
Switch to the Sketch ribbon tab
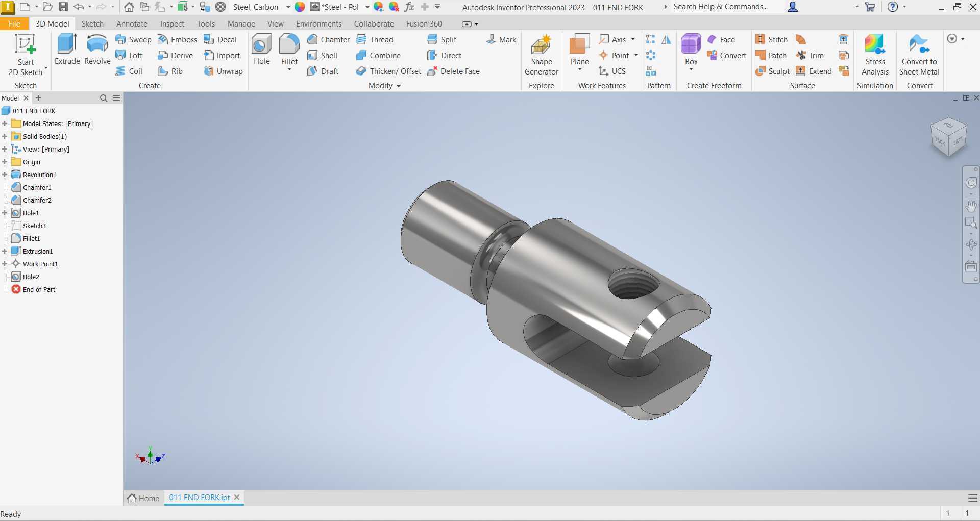click(x=92, y=23)
